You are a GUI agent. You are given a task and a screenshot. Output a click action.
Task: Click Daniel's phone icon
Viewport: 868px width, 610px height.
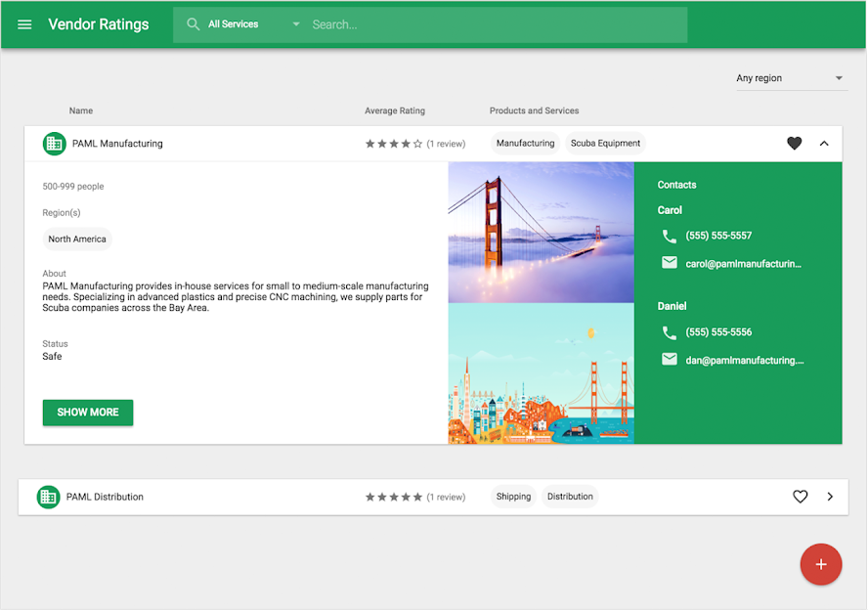click(670, 332)
